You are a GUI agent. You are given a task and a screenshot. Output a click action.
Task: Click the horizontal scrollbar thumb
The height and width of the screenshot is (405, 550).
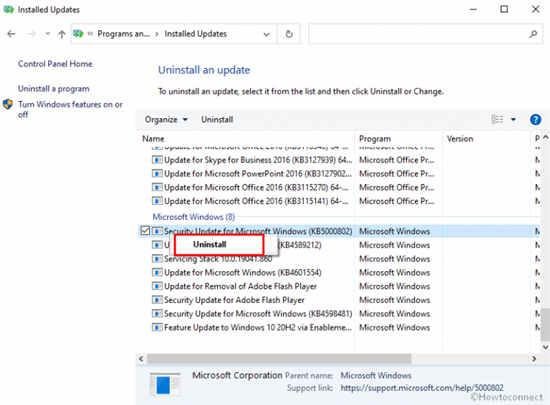279,358
